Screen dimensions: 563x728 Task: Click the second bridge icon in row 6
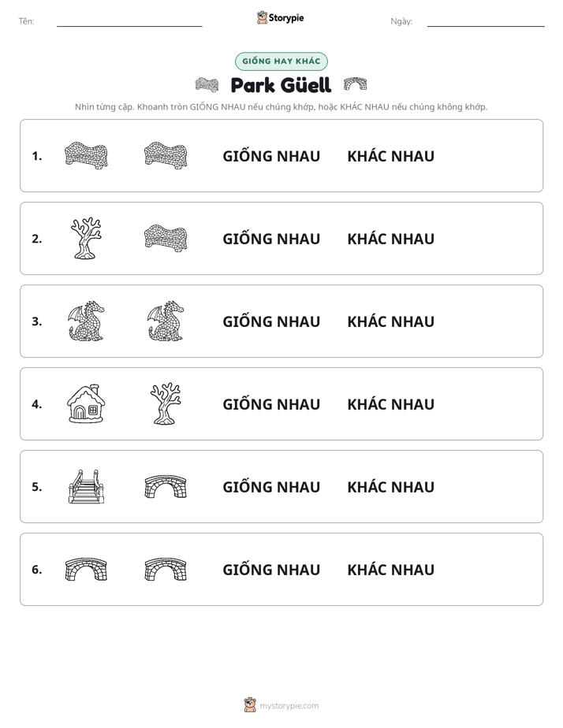point(166,569)
